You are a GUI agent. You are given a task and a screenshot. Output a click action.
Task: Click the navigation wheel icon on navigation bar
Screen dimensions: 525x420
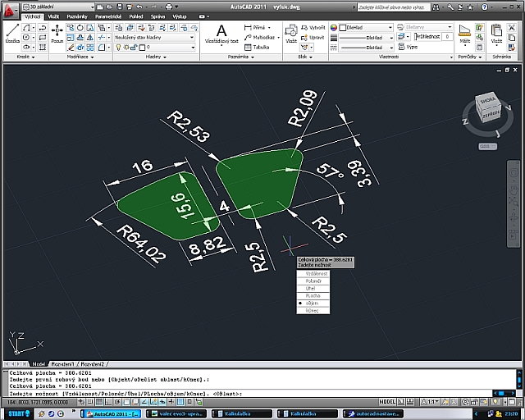coord(514,173)
